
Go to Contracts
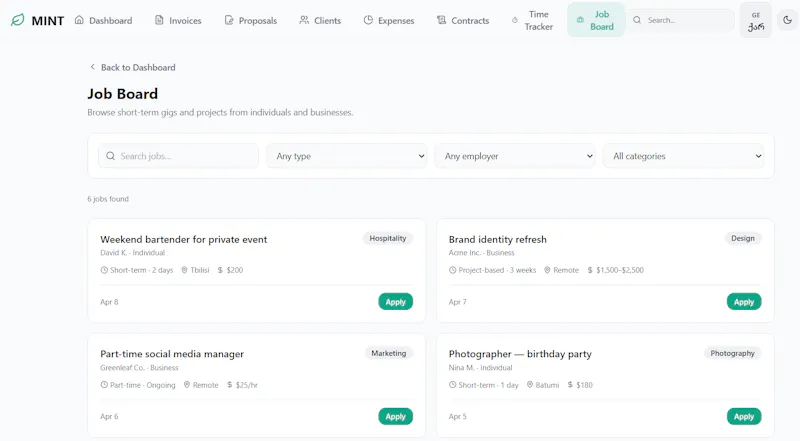tap(463, 20)
